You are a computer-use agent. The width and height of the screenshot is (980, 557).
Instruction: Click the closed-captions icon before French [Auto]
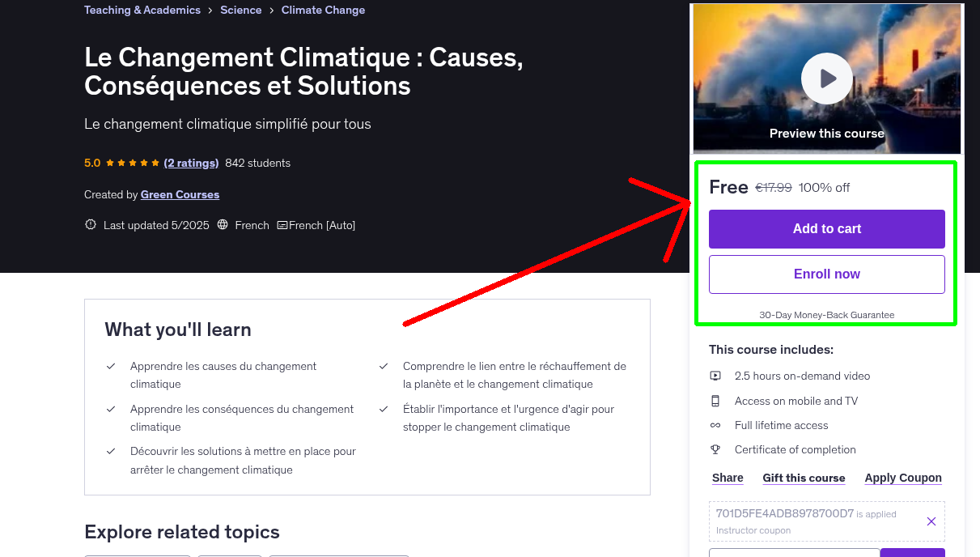(x=282, y=225)
